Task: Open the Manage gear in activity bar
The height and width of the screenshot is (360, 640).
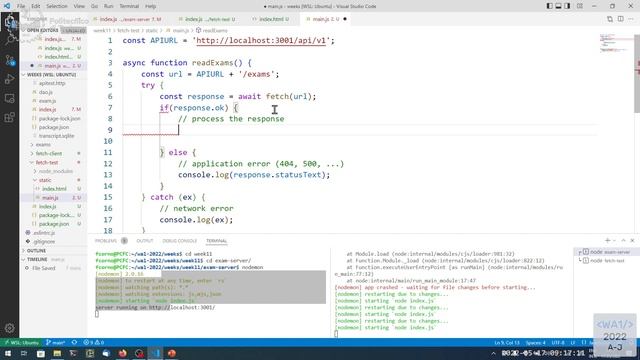Action: pyautogui.click(x=9, y=328)
